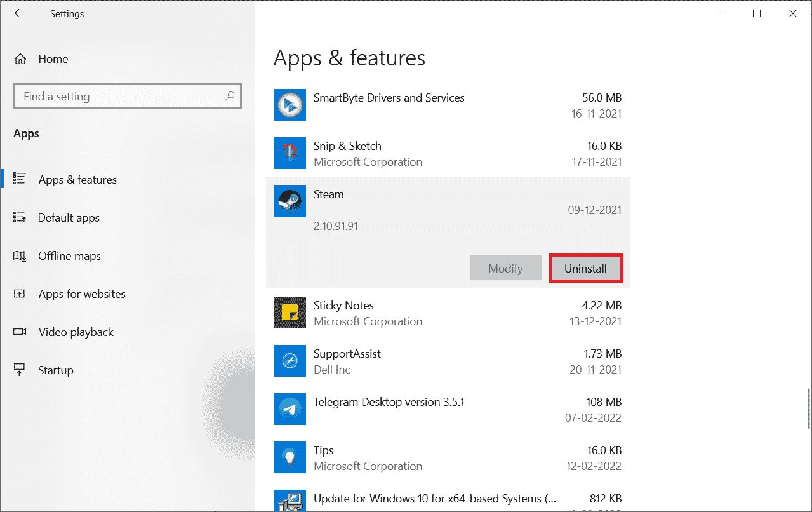Click the Snip & Sketch app icon
812x512 pixels.
coord(290,153)
